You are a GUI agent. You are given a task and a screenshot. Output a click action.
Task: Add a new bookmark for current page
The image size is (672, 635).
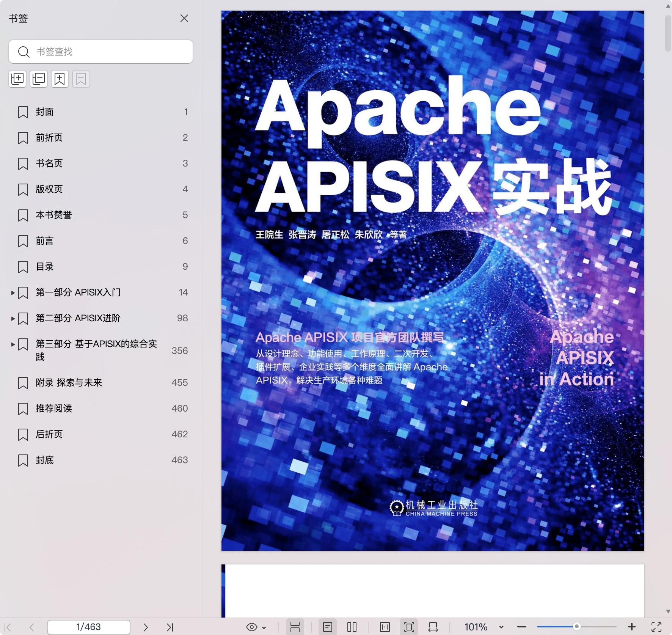point(60,79)
